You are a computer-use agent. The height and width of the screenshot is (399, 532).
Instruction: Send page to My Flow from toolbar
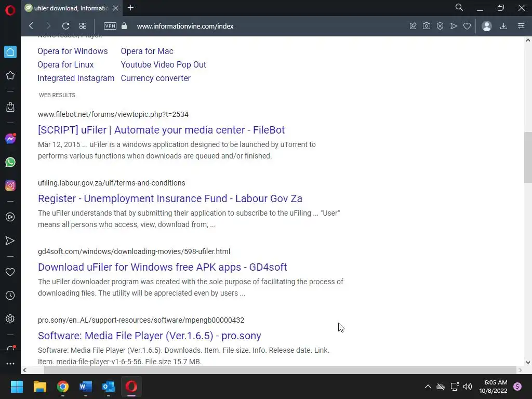click(454, 26)
